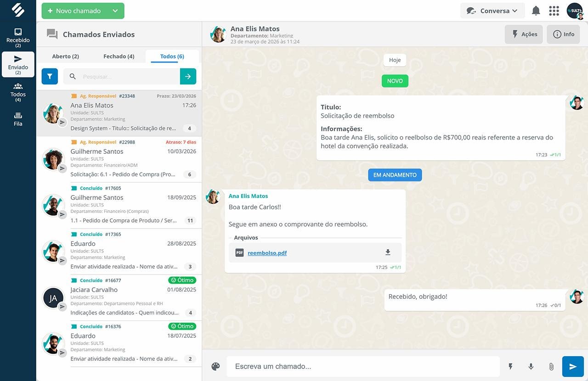Send the message with the send icon
This screenshot has width=588, height=381.
572,366
